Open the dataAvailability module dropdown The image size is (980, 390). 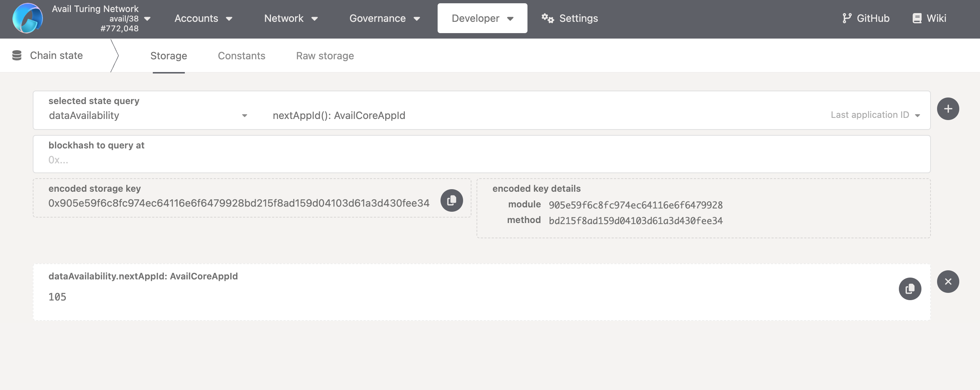[x=148, y=115]
